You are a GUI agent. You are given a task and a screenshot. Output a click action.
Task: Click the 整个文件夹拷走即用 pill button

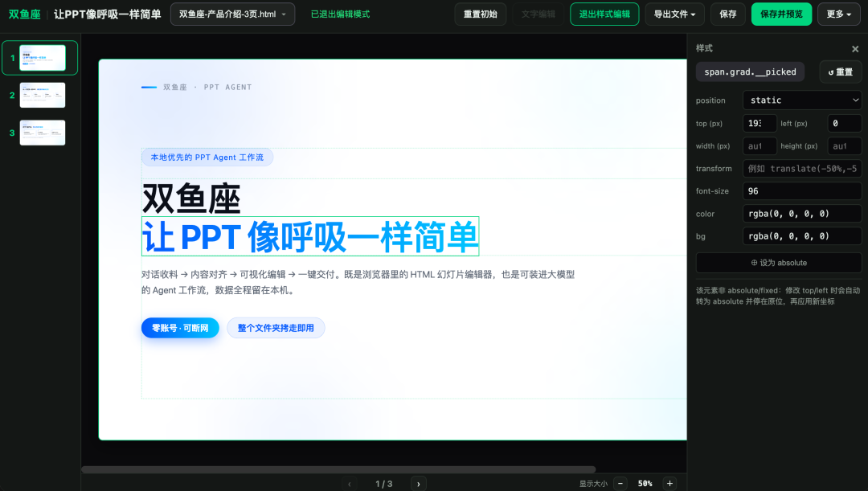point(276,328)
